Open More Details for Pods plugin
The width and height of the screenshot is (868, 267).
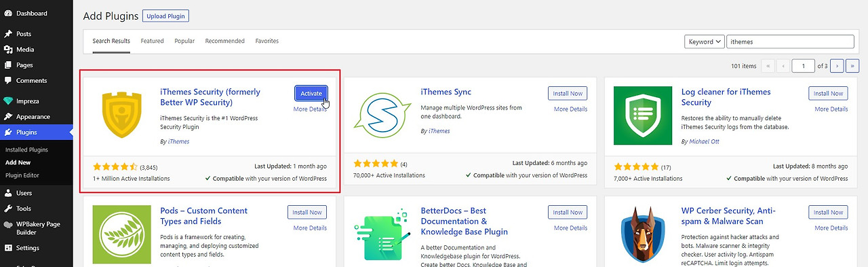[310, 228]
